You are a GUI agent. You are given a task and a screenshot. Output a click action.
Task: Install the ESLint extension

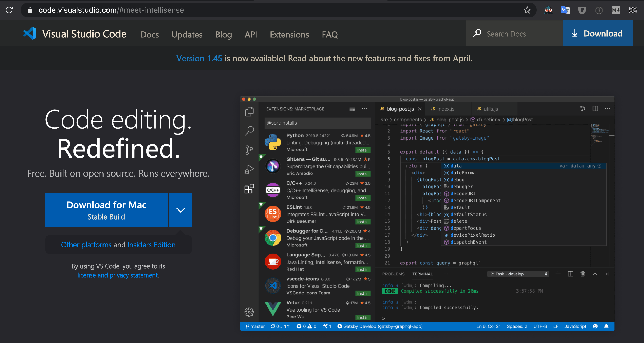point(363,222)
